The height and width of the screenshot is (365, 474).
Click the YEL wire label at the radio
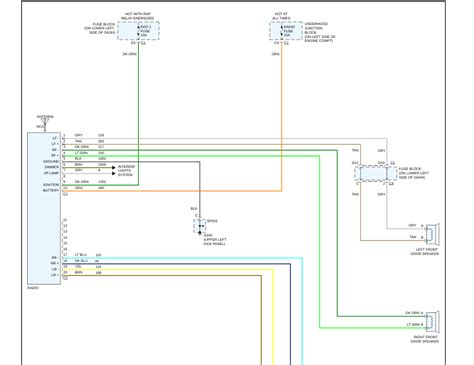(78, 267)
